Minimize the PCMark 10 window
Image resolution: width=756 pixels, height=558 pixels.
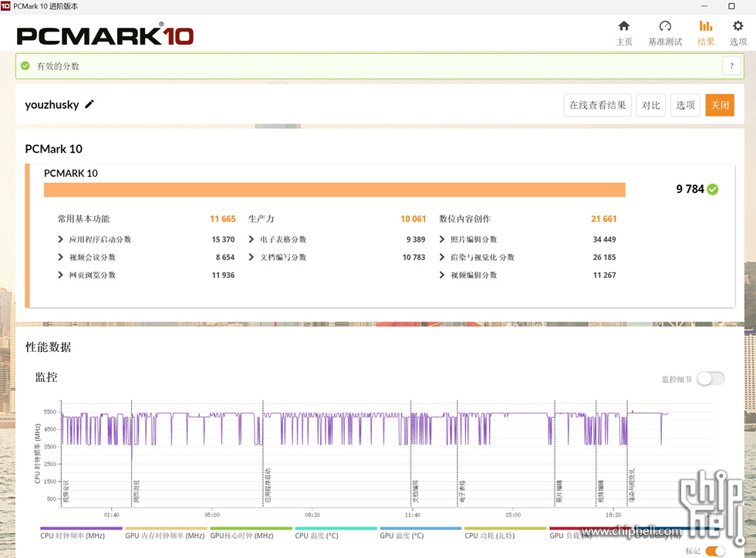pos(704,6)
